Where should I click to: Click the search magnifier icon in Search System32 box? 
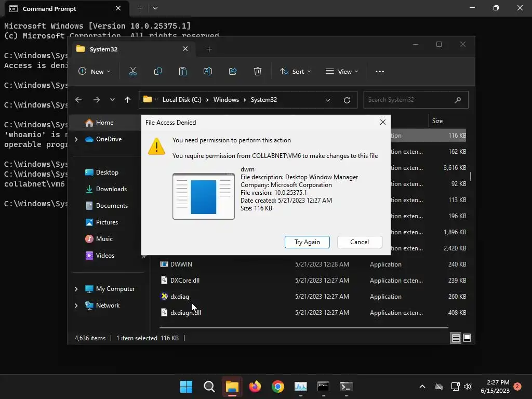[458, 100]
